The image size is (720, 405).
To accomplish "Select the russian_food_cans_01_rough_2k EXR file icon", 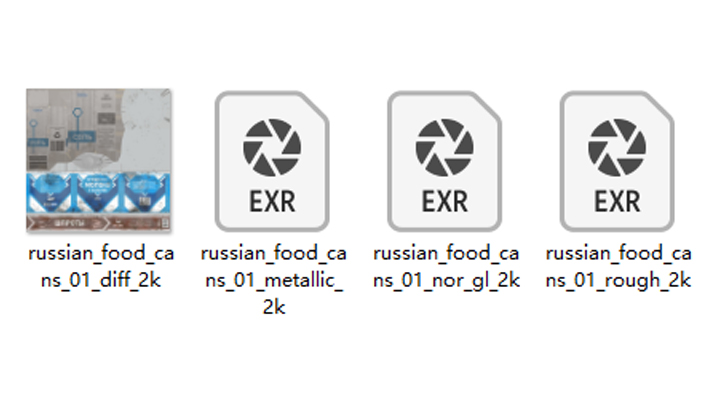I will [617, 161].
